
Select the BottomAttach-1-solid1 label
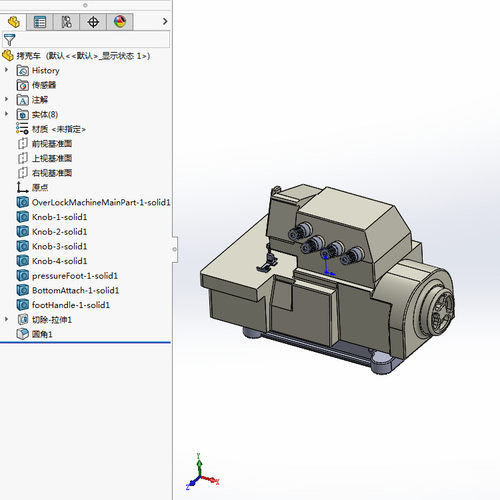(x=75, y=290)
